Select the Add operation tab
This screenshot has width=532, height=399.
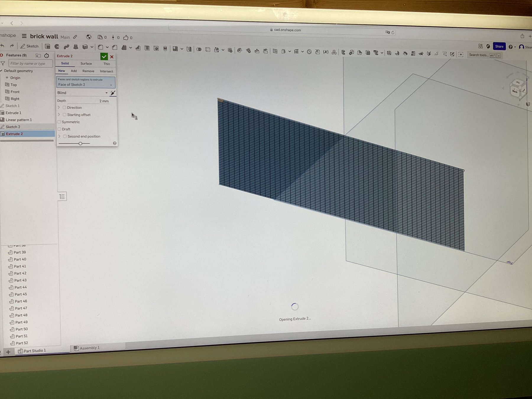click(74, 71)
